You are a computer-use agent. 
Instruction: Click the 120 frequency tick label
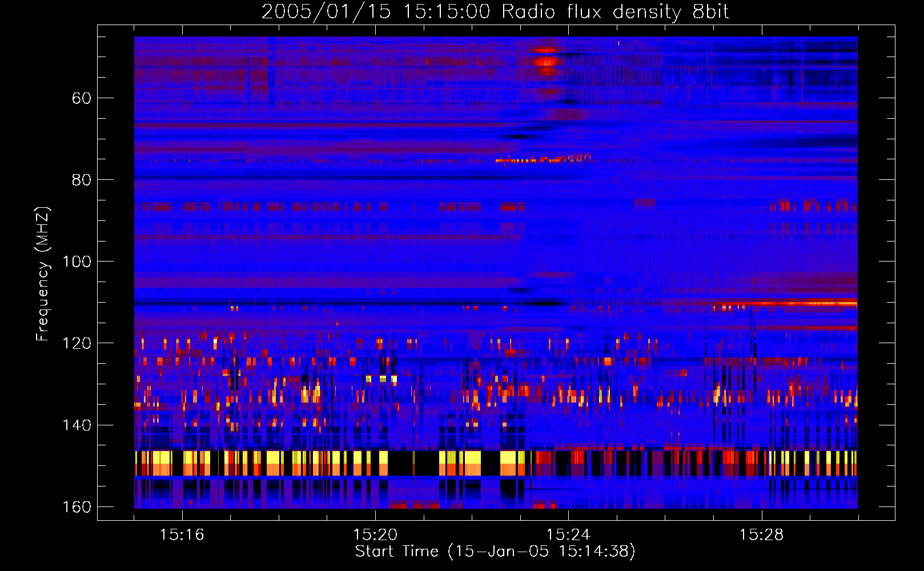coord(77,343)
